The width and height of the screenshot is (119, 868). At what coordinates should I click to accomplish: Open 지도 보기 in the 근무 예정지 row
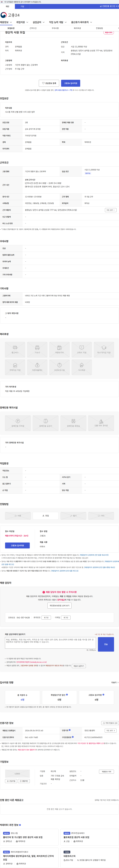pos(111,210)
